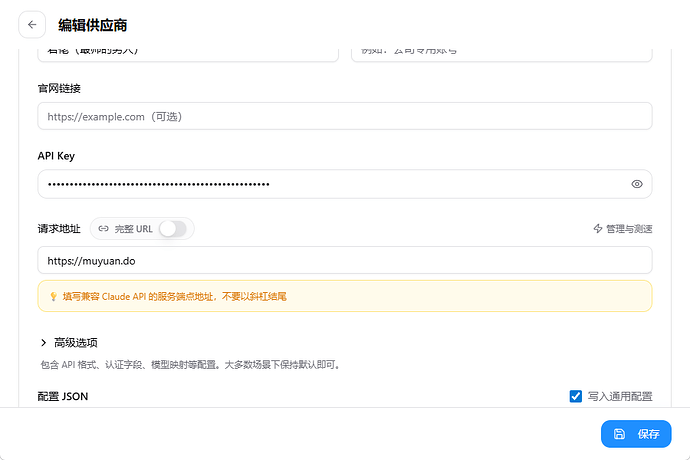Click the Claude API hint text
690x460 pixels.
tap(174, 297)
